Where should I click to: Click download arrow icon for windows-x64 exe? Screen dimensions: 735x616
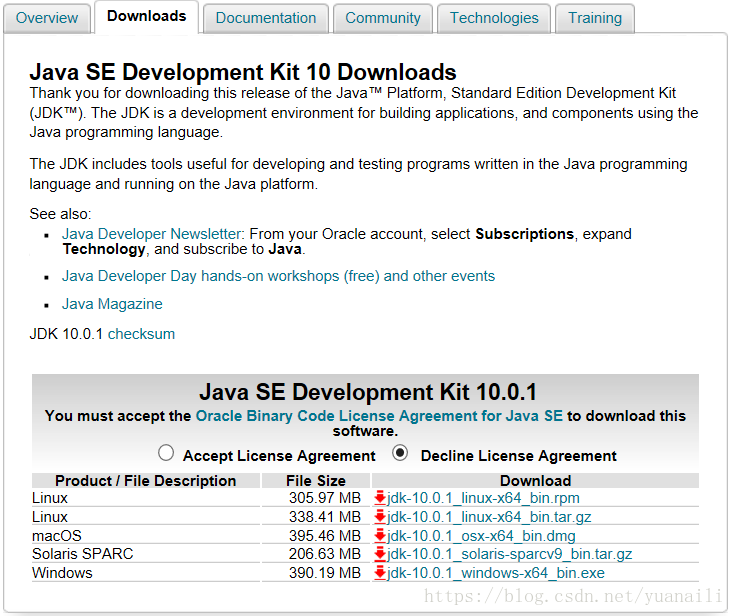[380, 573]
